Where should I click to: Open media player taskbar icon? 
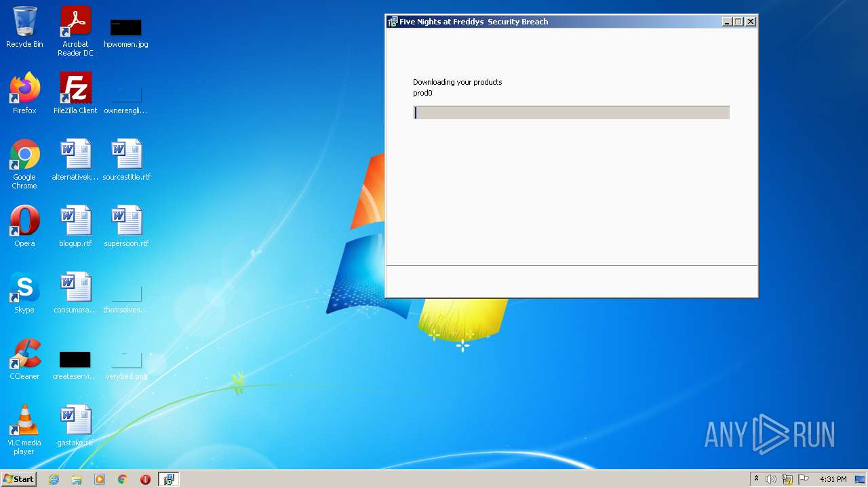(x=100, y=479)
